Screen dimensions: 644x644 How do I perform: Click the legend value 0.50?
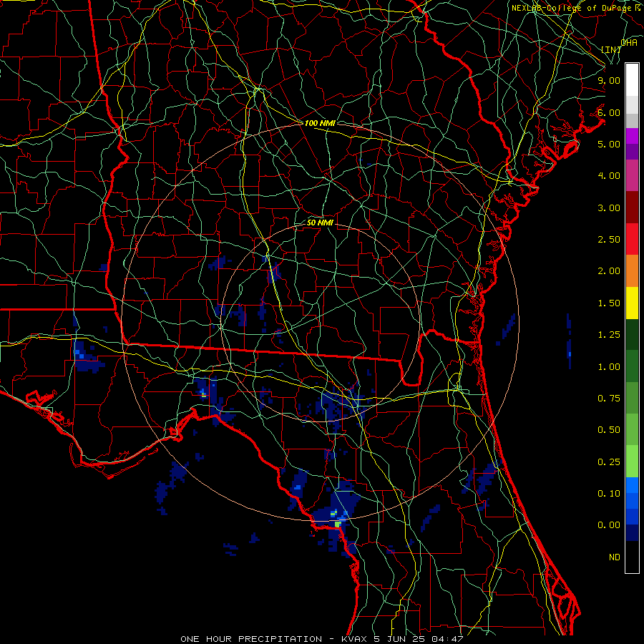609,430
